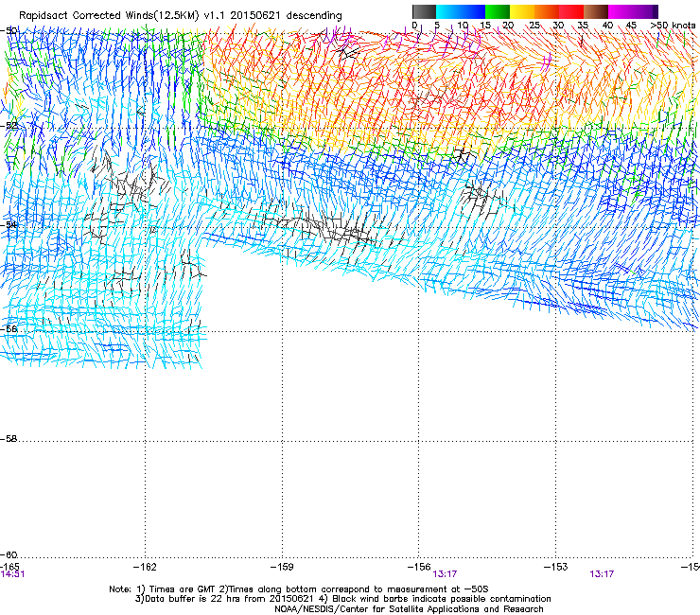Viewport: 700px width, 615px height.
Task: Click the latitude label -60
Action: point(9,555)
